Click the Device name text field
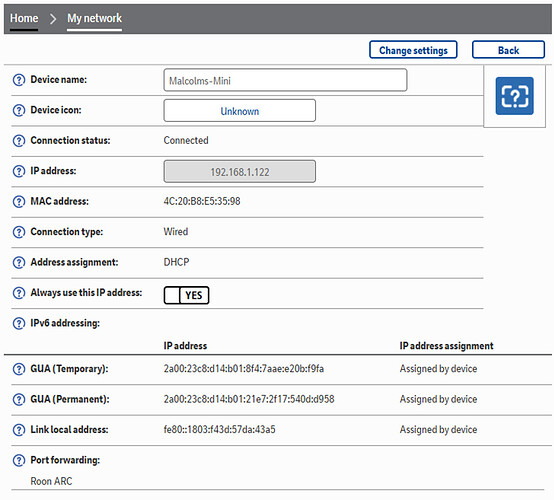The image size is (554, 500). click(x=285, y=80)
